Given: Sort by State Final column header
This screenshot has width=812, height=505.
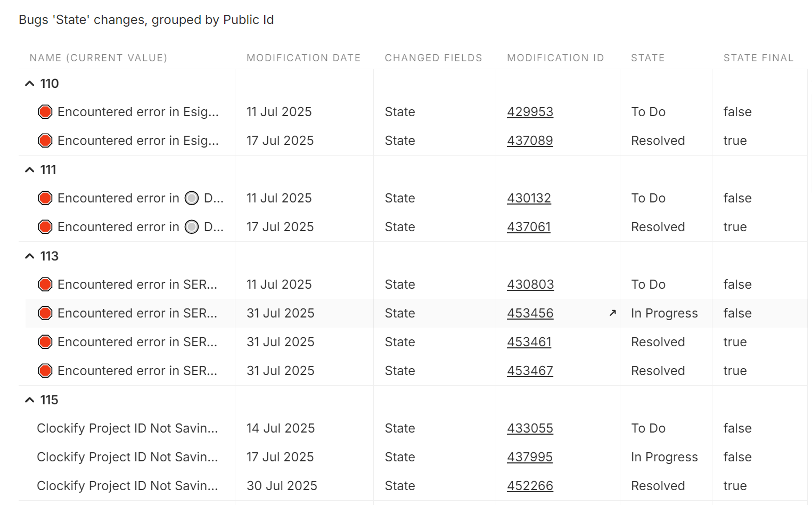Looking at the screenshot, I should pyautogui.click(x=758, y=58).
